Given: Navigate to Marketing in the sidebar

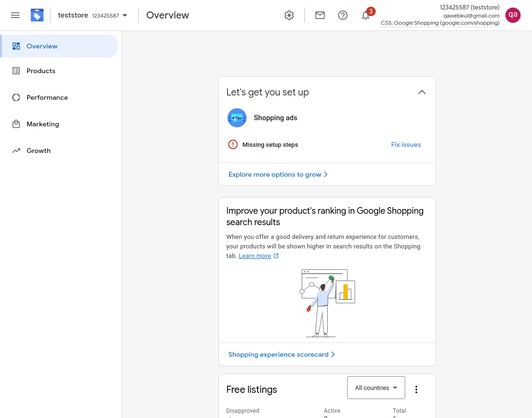Looking at the screenshot, I should pyautogui.click(x=43, y=124).
